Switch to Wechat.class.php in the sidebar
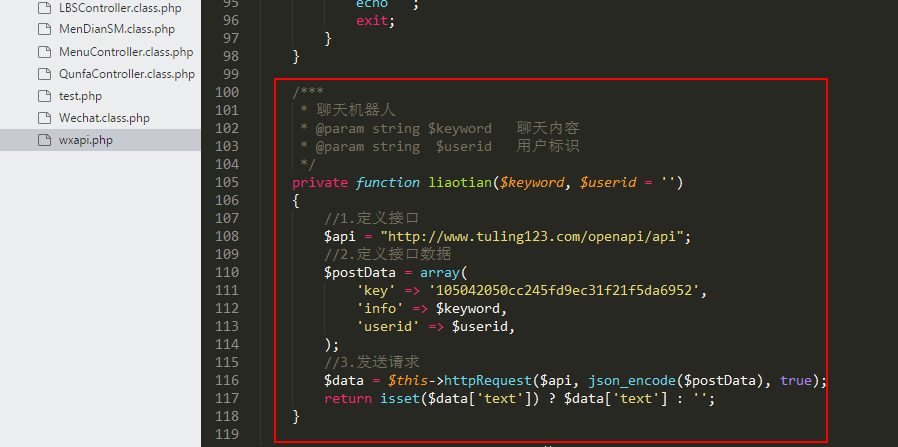 point(104,118)
